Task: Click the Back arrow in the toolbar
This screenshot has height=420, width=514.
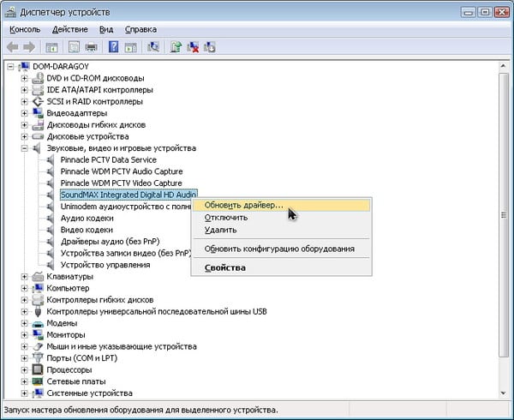Action: pyautogui.click(x=13, y=47)
